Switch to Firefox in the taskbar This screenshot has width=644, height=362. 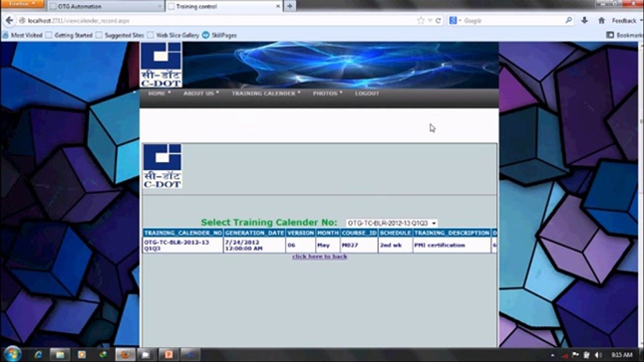click(x=125, y=354)
